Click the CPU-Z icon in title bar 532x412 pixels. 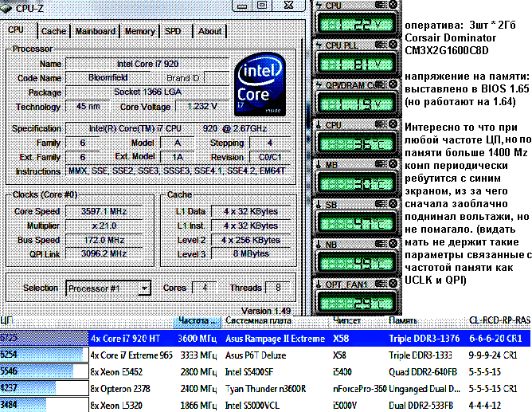coord(9,8)
